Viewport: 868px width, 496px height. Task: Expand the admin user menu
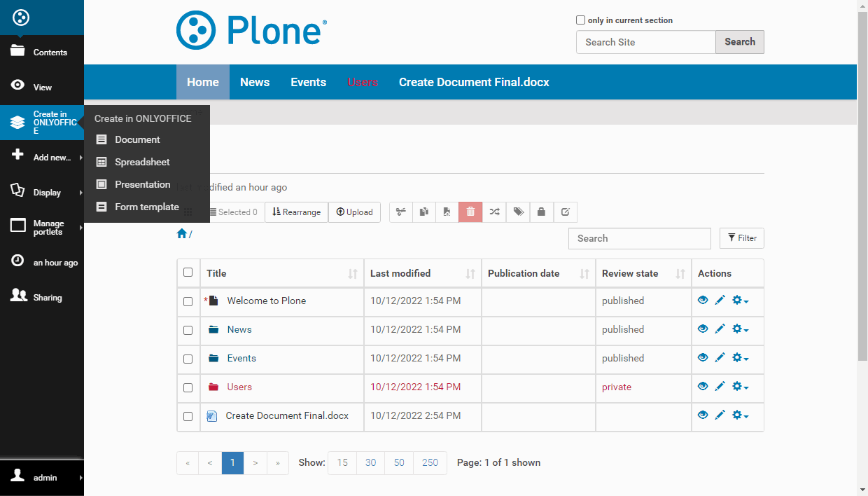point(42,478)
